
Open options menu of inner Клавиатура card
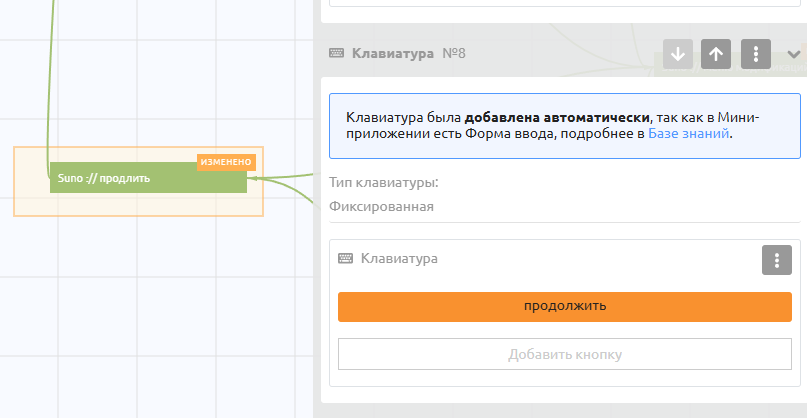(777, 260)
